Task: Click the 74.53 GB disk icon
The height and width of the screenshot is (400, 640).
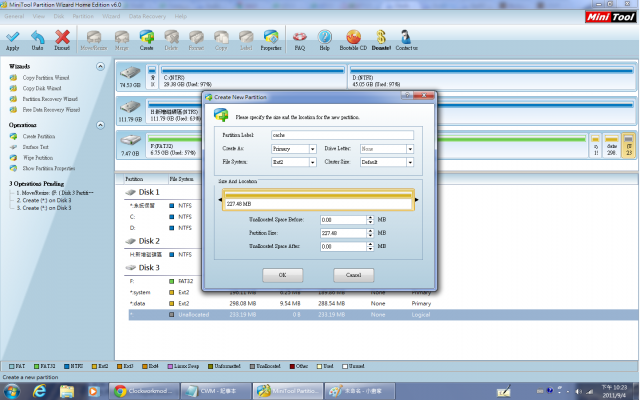Action: click(x=130, y=74)
